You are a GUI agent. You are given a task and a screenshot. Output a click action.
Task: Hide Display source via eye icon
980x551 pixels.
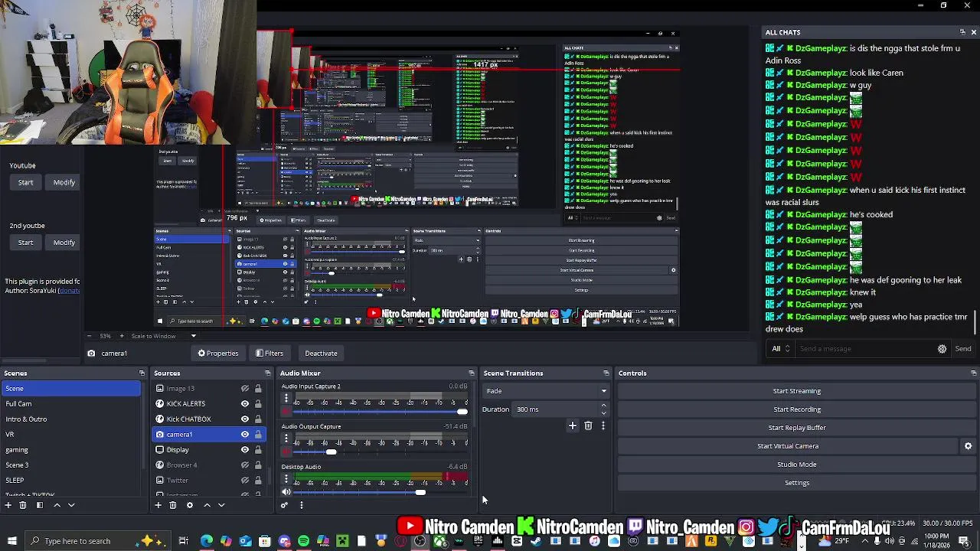pyautogui.click(x=245, y=450)
